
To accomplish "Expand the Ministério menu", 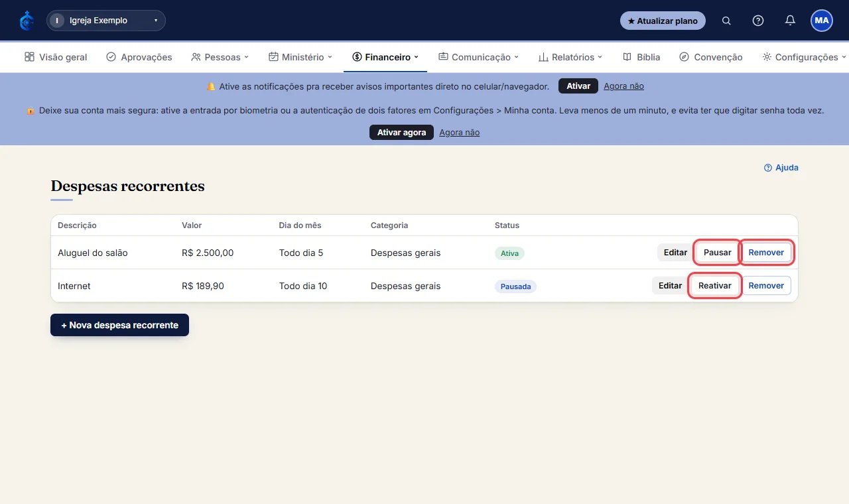I will 300,57.
